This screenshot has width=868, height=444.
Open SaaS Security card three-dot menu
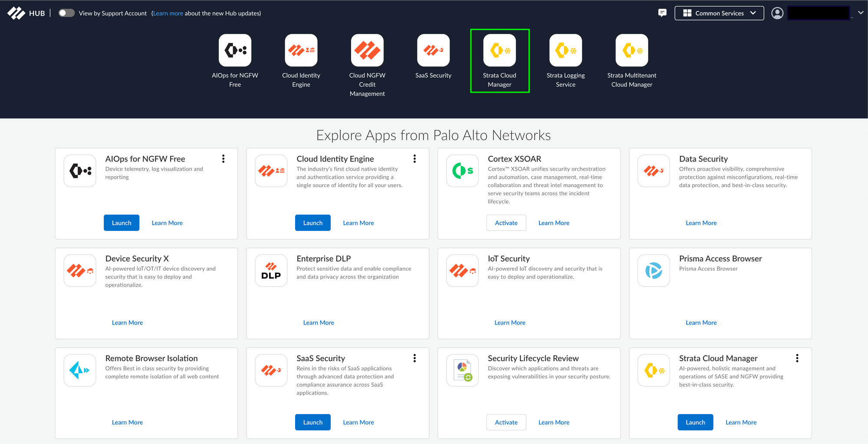[x=414, y=358]
